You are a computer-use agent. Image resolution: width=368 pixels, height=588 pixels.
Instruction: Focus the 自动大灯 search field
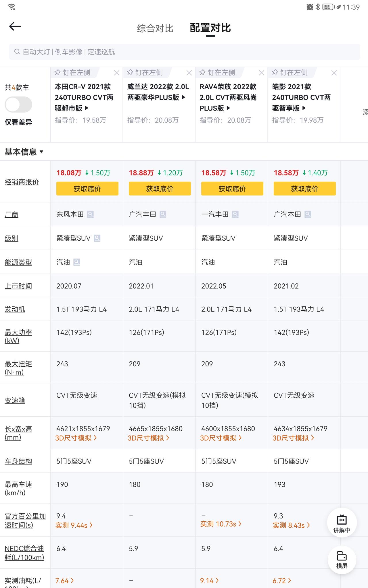pos(185,52)
